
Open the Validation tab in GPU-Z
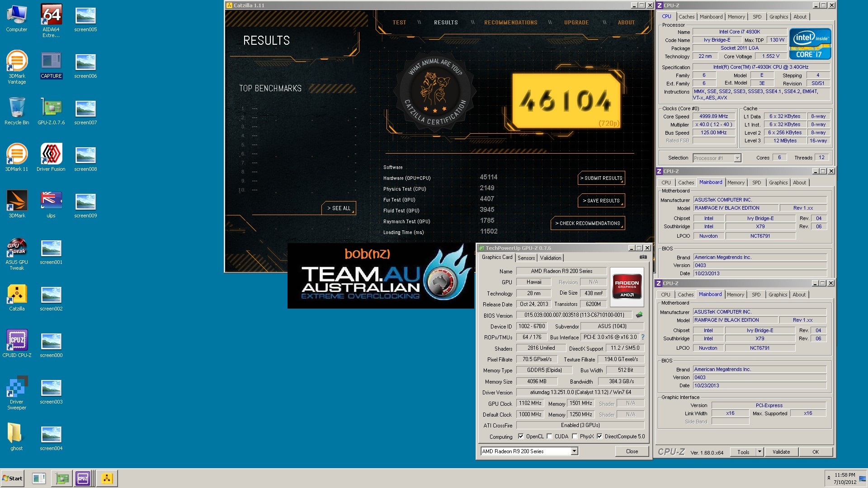pyautogui.click(x=551, y=258)
